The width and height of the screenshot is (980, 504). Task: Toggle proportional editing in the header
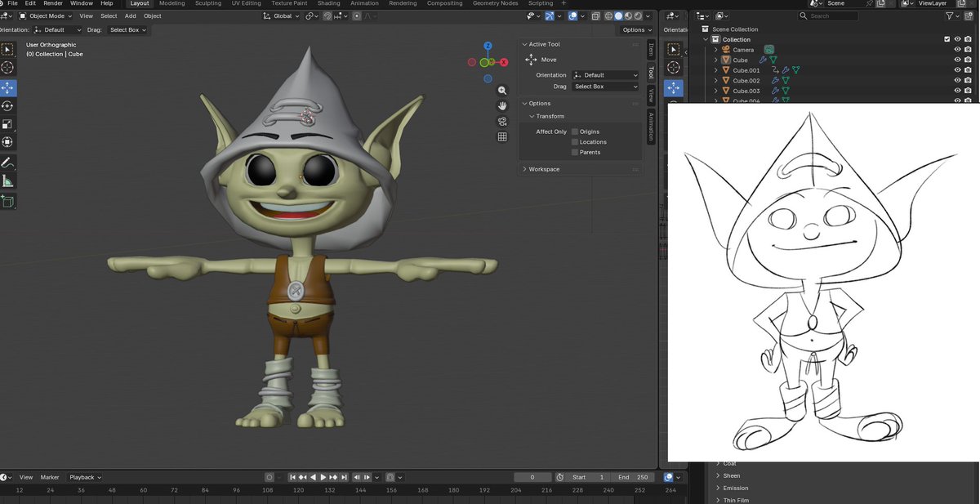(x=357, y=16)
